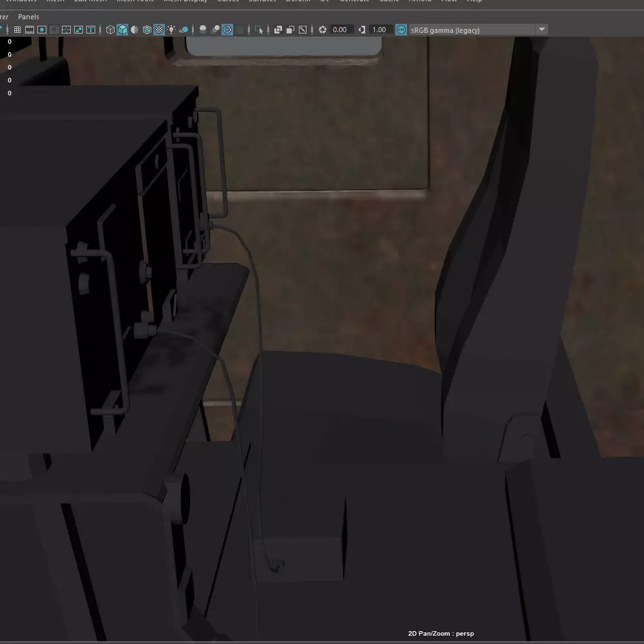Toggle the Motion Blur icon
This screenshot has height=644, width=644.
tap(215, 30)
